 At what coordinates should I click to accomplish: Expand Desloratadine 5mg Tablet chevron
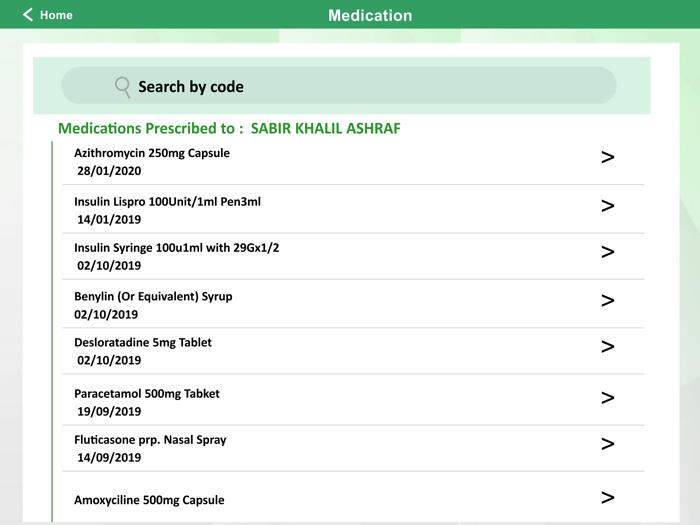click(608, 347)
